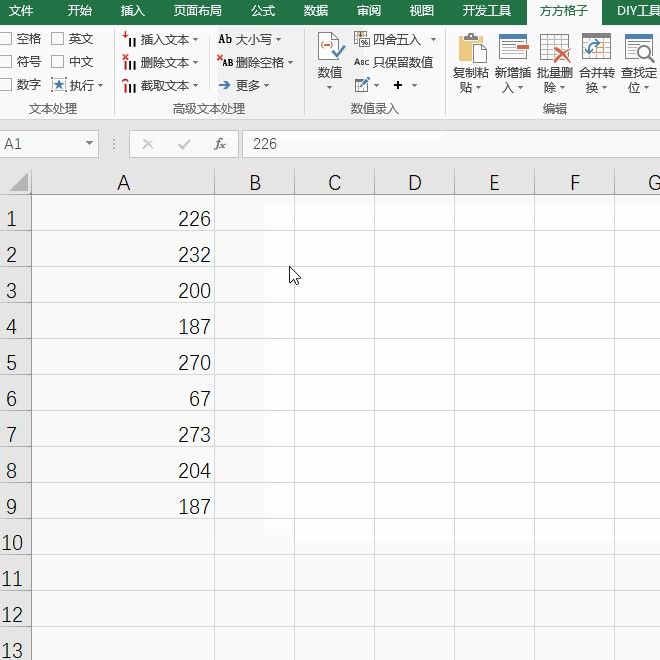Click the 数值 document icon
The width and height of the screenshot is (660, 660).
(x=331, y=46)
